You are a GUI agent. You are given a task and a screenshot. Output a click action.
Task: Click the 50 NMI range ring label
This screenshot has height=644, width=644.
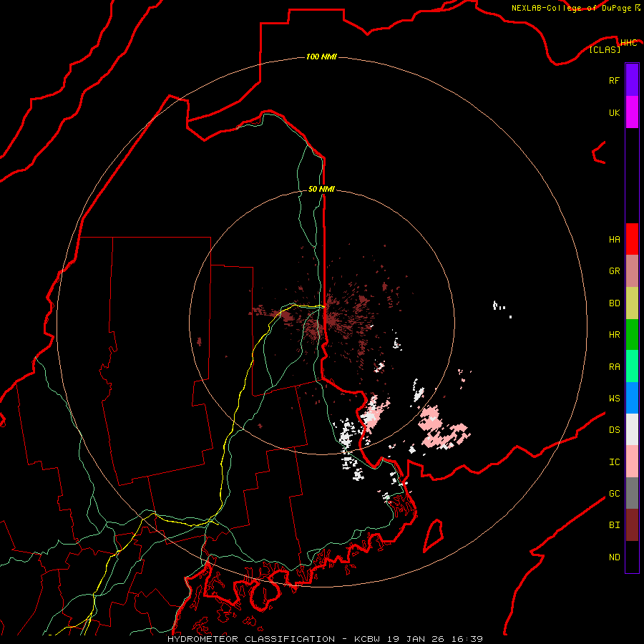[321, 189]
